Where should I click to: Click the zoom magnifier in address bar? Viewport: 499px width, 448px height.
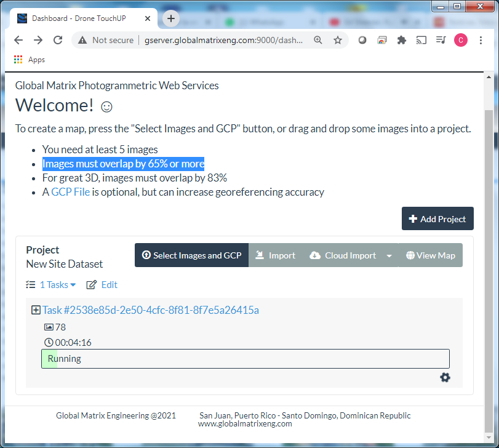point(318,40)
